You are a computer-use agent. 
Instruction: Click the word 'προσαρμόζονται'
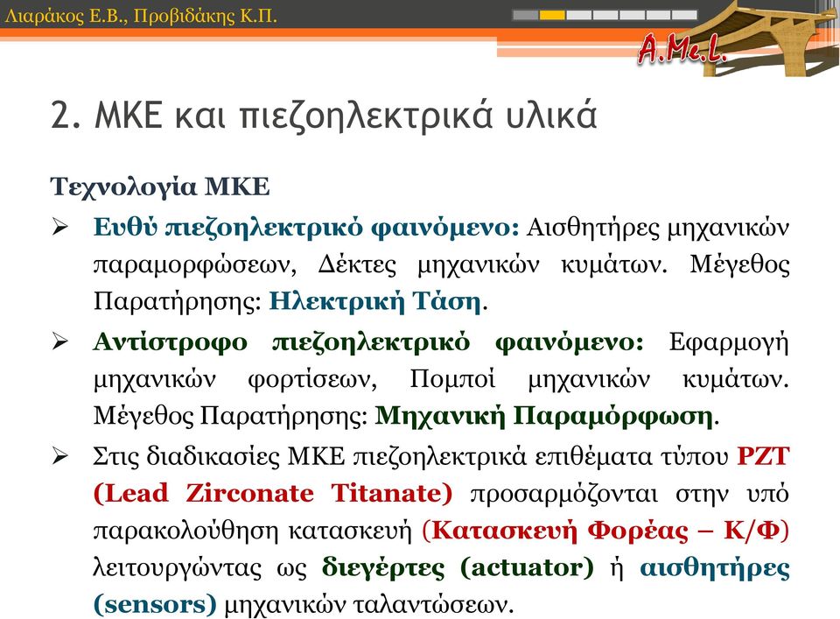pyautogui.click(x=564, y=494)
